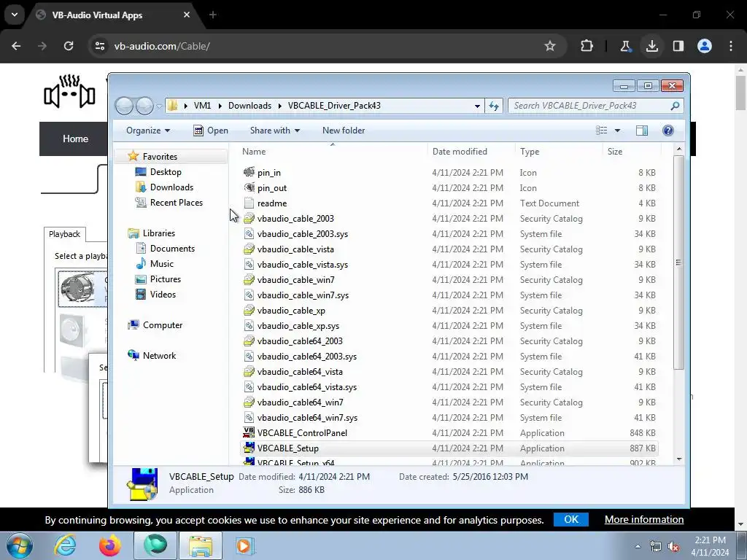Select the readme text document

pyautogui.click(x=271, y=203)
